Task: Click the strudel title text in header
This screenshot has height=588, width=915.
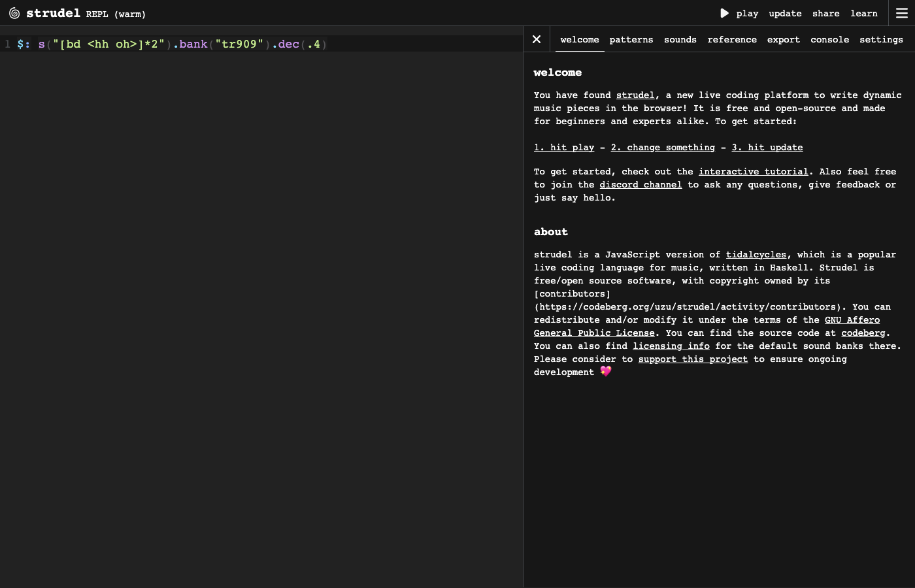Action: [53, 13]
